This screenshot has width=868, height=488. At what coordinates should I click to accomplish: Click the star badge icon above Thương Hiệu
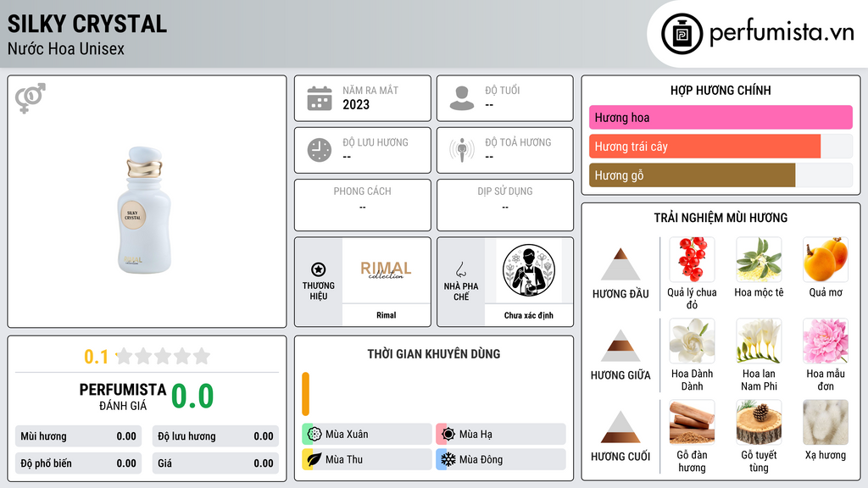coord(319,269)
